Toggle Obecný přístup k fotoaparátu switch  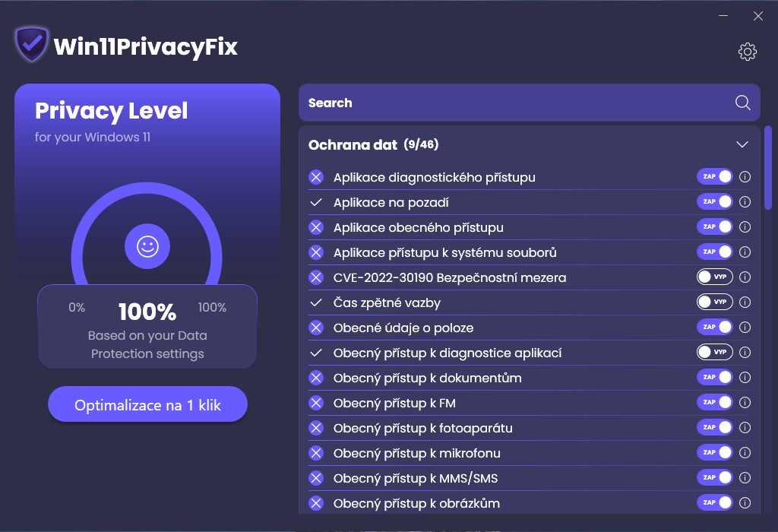click(715, 428)
